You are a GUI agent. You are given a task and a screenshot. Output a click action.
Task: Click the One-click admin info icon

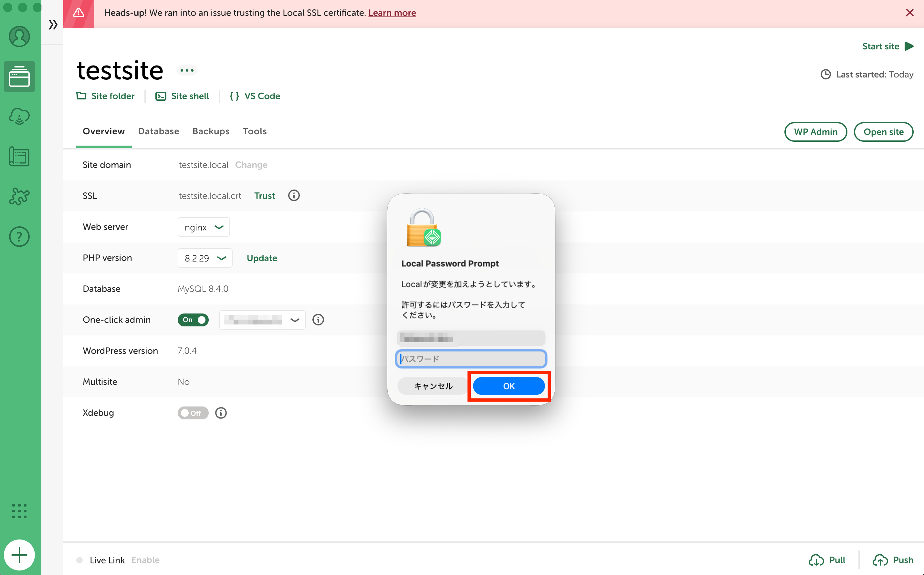(x=318, y=320)
